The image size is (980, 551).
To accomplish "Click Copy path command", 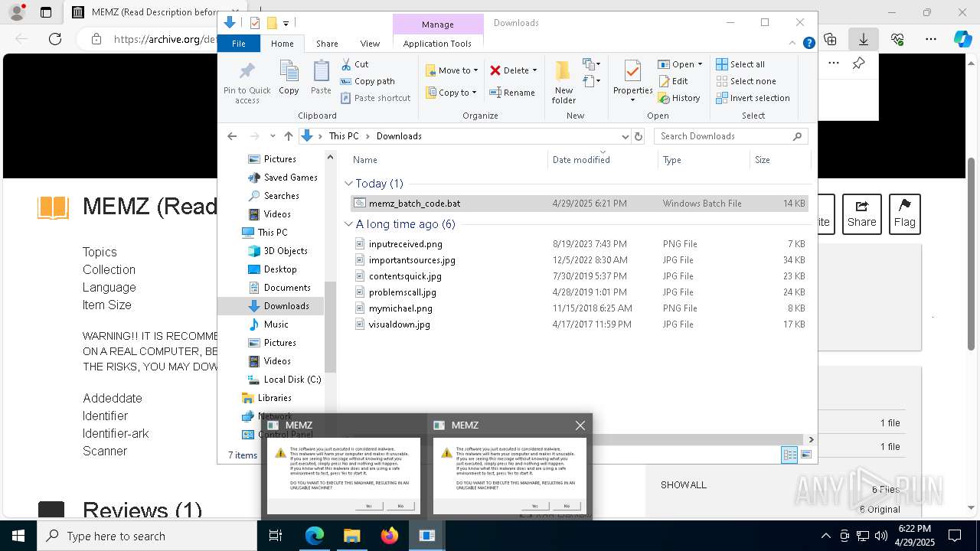I will click(367, 81).
